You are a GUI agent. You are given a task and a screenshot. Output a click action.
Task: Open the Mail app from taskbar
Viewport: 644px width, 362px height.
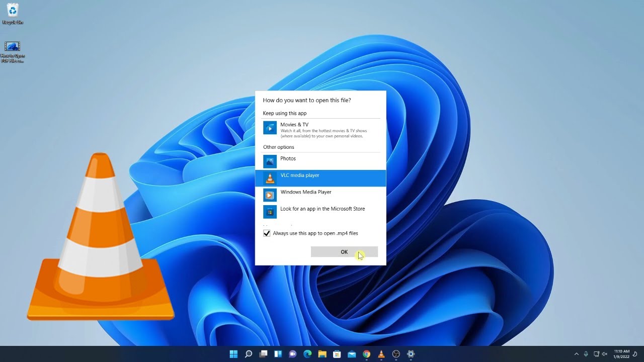tap(352, 354)
